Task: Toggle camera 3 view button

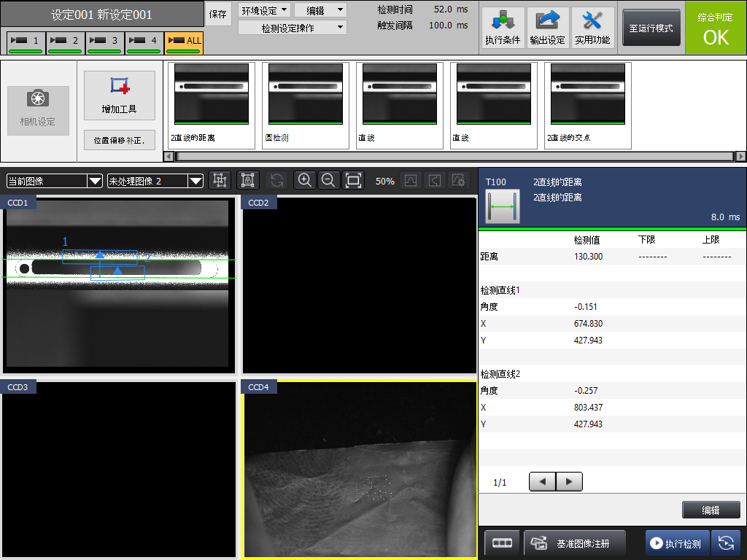Action: point(105,42)
